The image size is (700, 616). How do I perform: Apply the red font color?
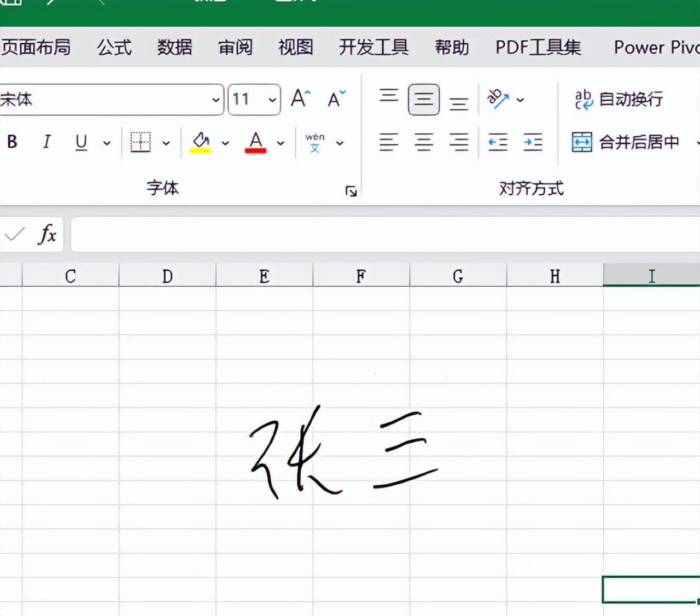point(255,142)
